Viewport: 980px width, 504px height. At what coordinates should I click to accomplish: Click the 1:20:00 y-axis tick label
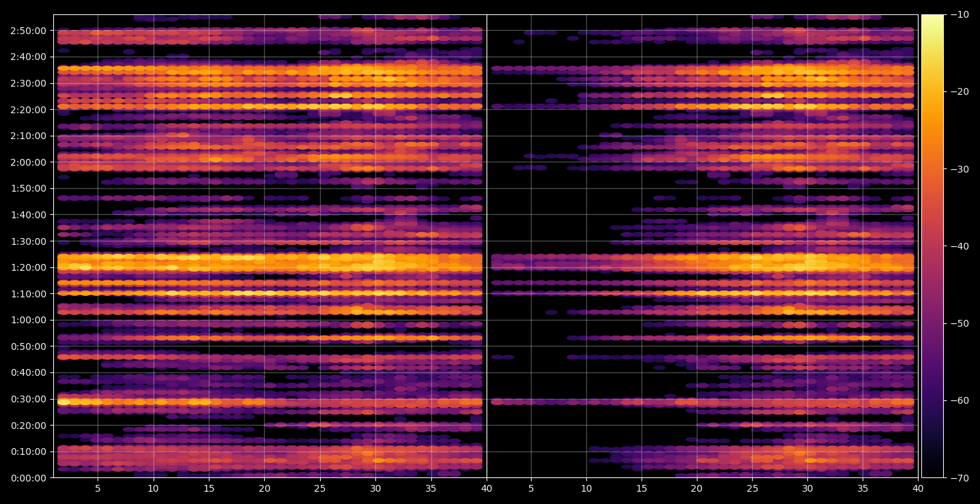(x=28, y=267)
